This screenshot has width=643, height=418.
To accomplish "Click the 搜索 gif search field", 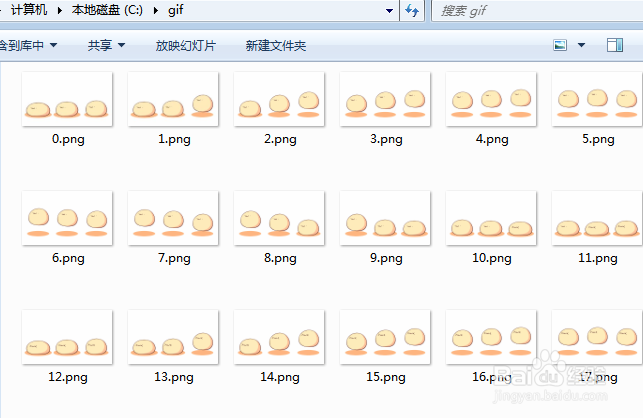I will 538,11.
